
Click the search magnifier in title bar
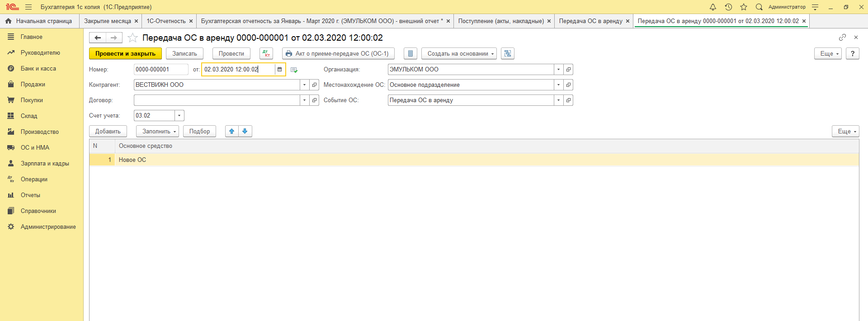(x=759, y=7)
